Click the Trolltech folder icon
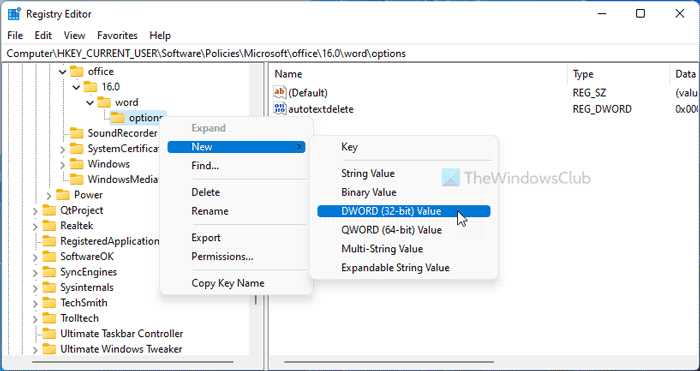The height and width of the screenshot is (371, 700). 49,318
